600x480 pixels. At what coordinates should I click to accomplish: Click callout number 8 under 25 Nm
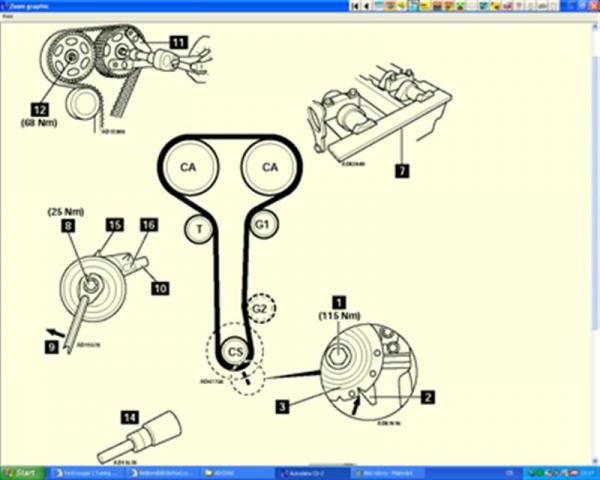point(68,227)
